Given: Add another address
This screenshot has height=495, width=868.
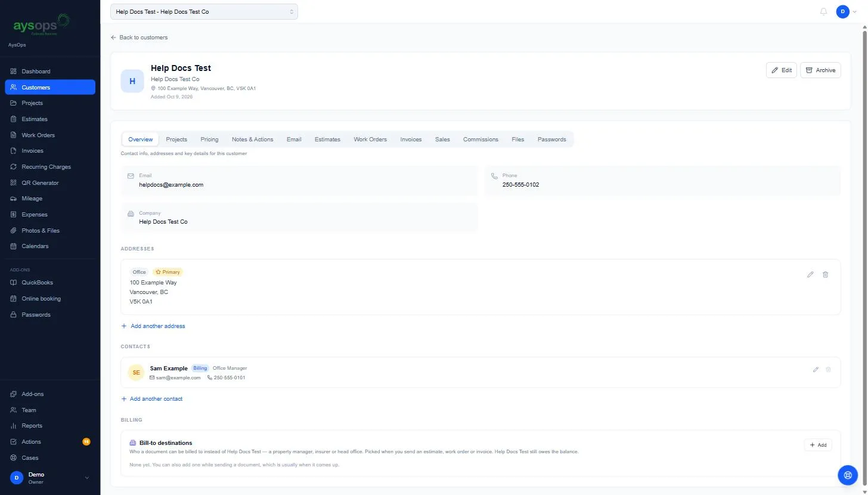Looking at the screenshot, I should coord(153,326).
